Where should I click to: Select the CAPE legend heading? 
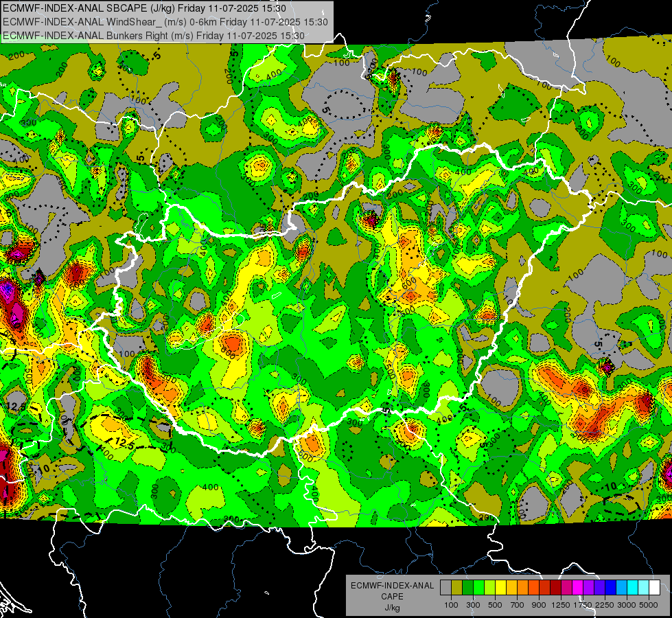pyautogui.click(x=392, y=596)
